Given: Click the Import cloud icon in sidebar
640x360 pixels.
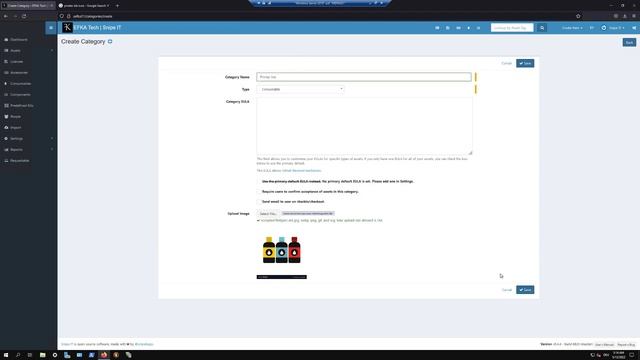Looking at the screenshot, I should click(x=6, y=128).
